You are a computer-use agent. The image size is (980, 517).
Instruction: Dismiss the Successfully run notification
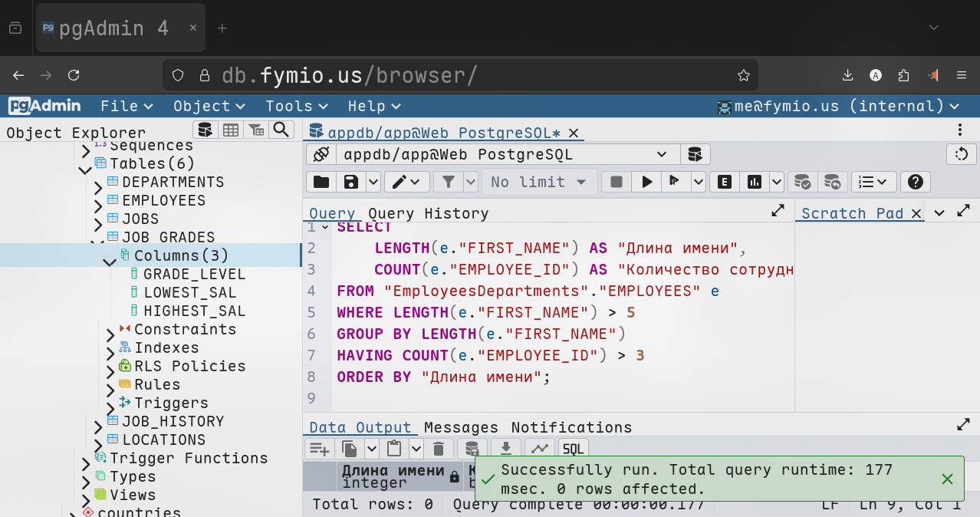[x=947, y=479]
